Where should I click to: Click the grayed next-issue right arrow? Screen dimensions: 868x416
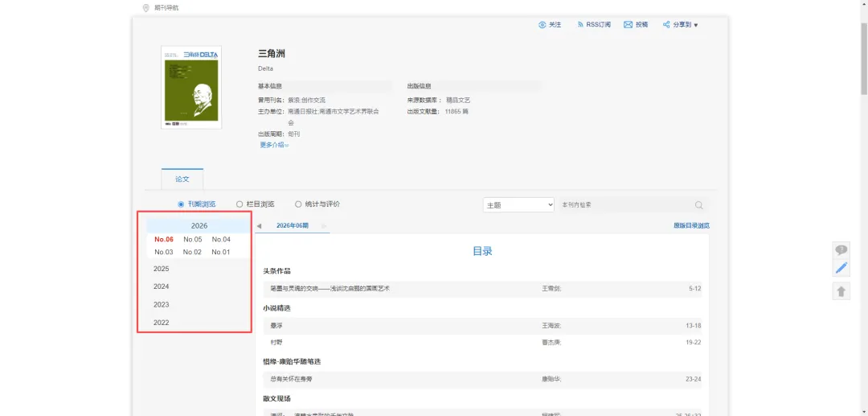(x=324, y=226)
